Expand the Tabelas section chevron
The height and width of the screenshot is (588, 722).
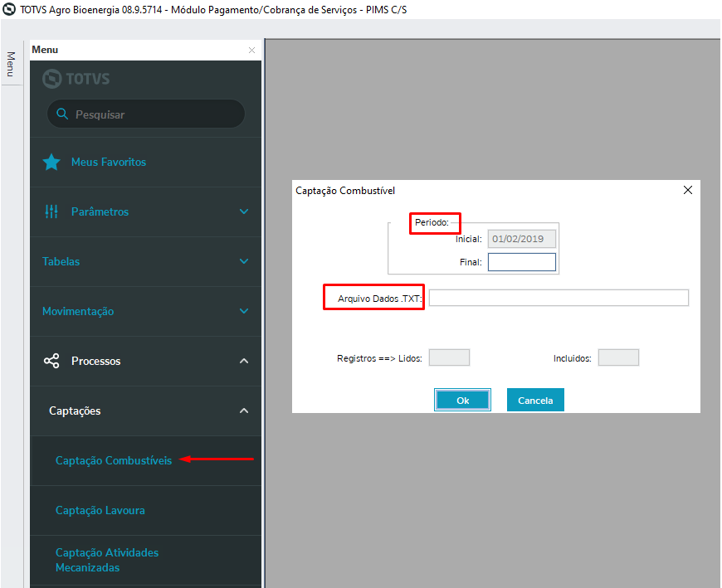244,261
